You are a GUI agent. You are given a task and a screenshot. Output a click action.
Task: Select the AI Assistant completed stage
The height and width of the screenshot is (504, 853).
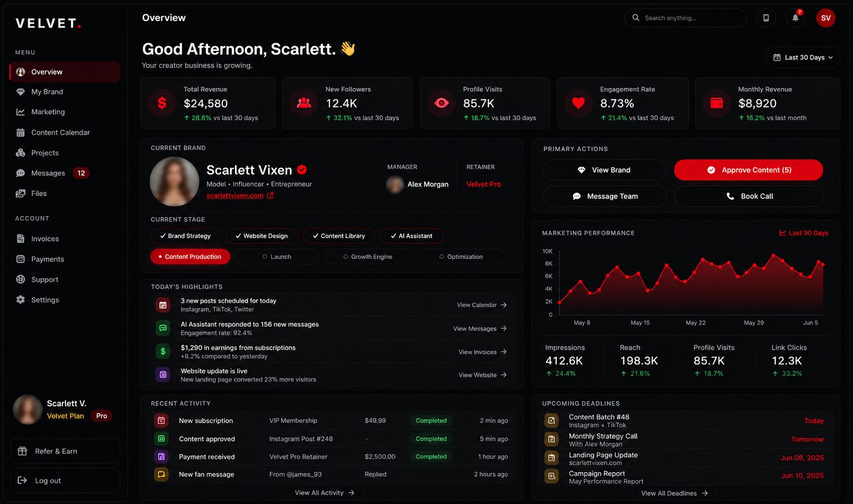pyautogui.click(x=412, y=236)
